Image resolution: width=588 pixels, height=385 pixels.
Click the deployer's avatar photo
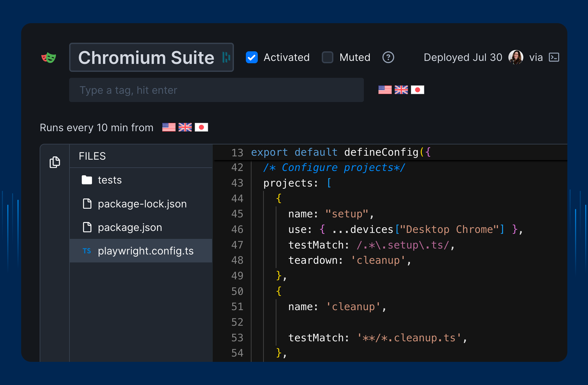pos(516,57)
